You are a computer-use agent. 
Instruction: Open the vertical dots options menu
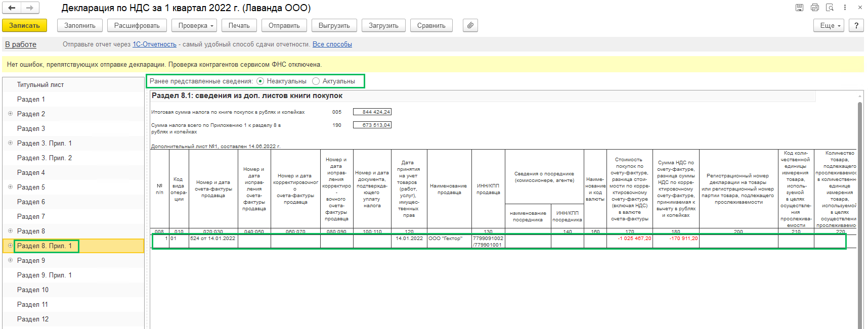click(x=845, y=8)
